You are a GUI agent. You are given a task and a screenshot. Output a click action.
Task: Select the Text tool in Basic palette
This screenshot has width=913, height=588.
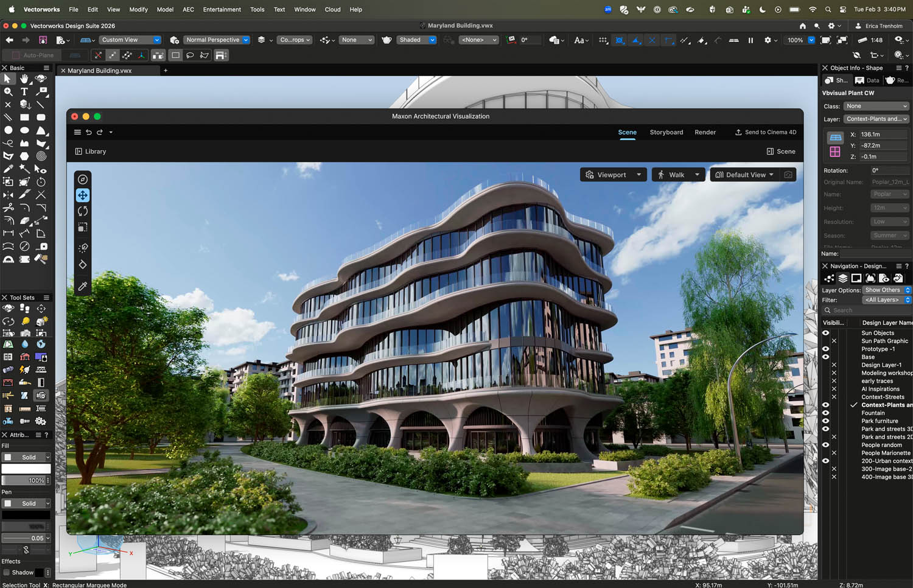pos(24,91)
